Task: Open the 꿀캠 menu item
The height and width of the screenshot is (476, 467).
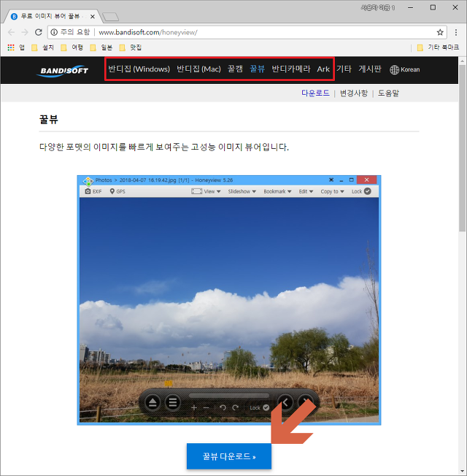Action: pos(235,69)
